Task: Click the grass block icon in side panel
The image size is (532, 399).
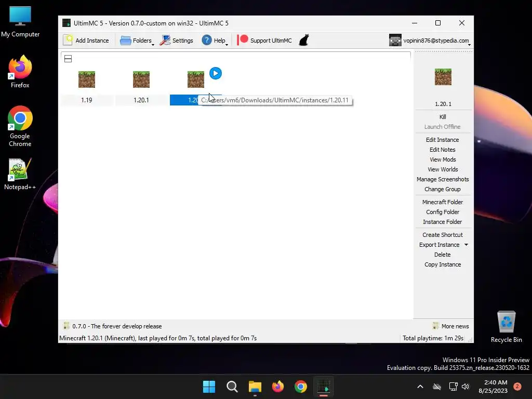Action: 443,77
